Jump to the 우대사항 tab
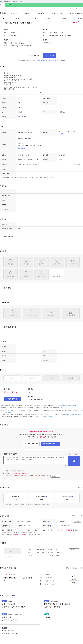Image resolution: width=83 pixels, height=644 pixels. pyautogui.click(x=33, y=19)
